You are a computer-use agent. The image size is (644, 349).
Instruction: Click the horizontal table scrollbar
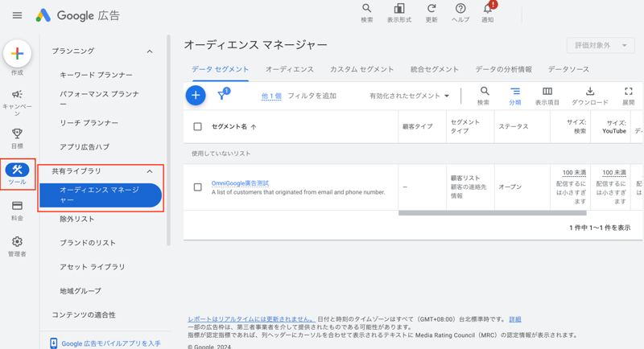(x=481, y=213)
